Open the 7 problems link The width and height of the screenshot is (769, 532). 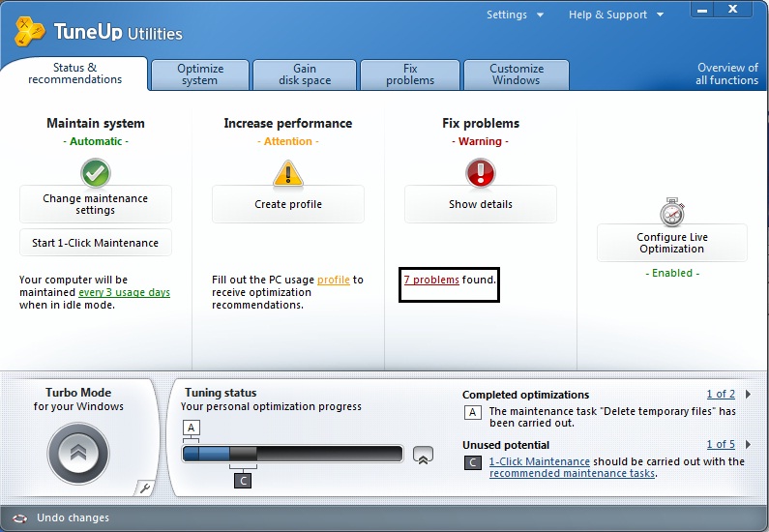[431, 280]
